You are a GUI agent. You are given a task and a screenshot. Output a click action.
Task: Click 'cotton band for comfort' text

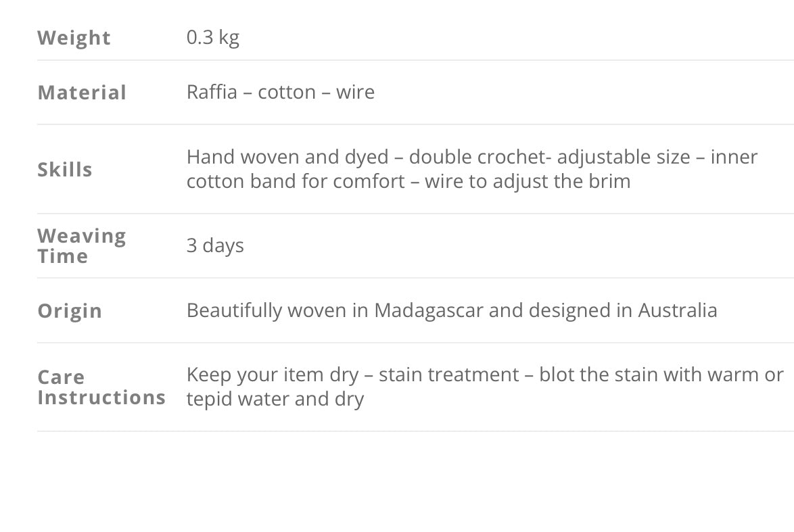click(296, 181)
